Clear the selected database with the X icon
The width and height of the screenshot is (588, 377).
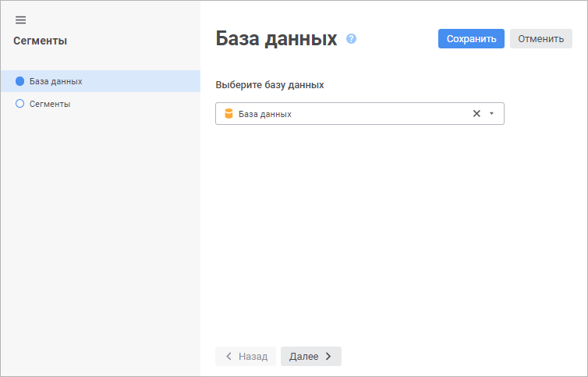click(x=476, y=114)
